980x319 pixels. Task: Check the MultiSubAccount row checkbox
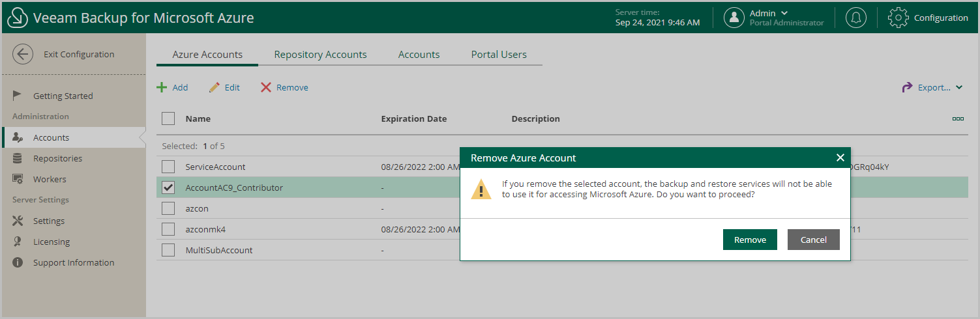168,250
